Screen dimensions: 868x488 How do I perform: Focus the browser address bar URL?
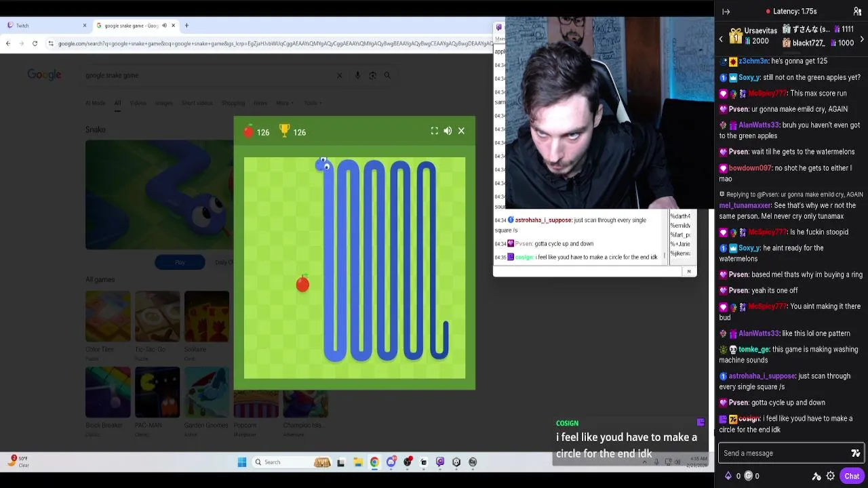pos(275,43)
